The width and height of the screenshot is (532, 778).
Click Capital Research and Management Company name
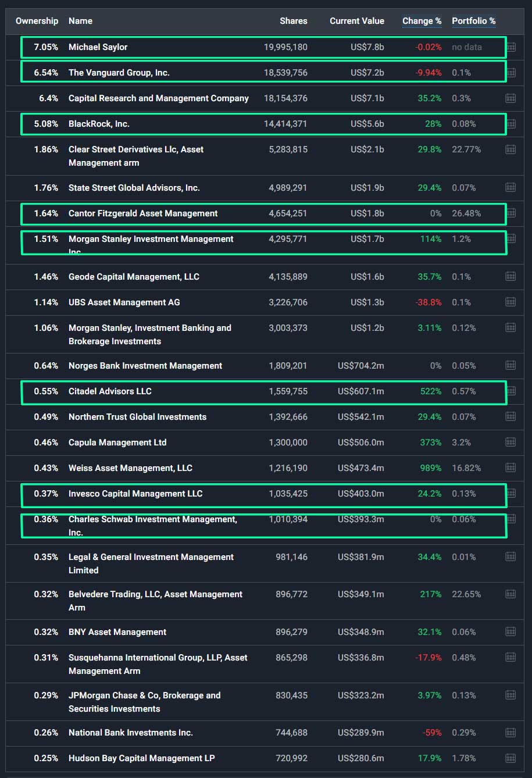click(159, 98)
